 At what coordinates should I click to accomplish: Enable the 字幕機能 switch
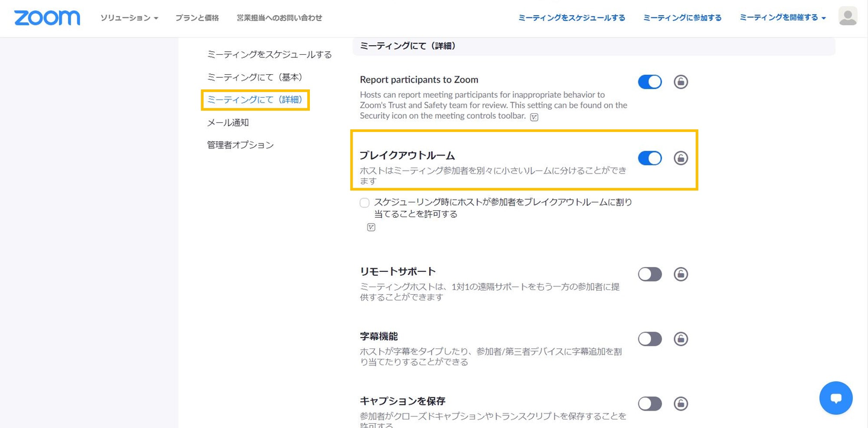click(x=650, y=339)
